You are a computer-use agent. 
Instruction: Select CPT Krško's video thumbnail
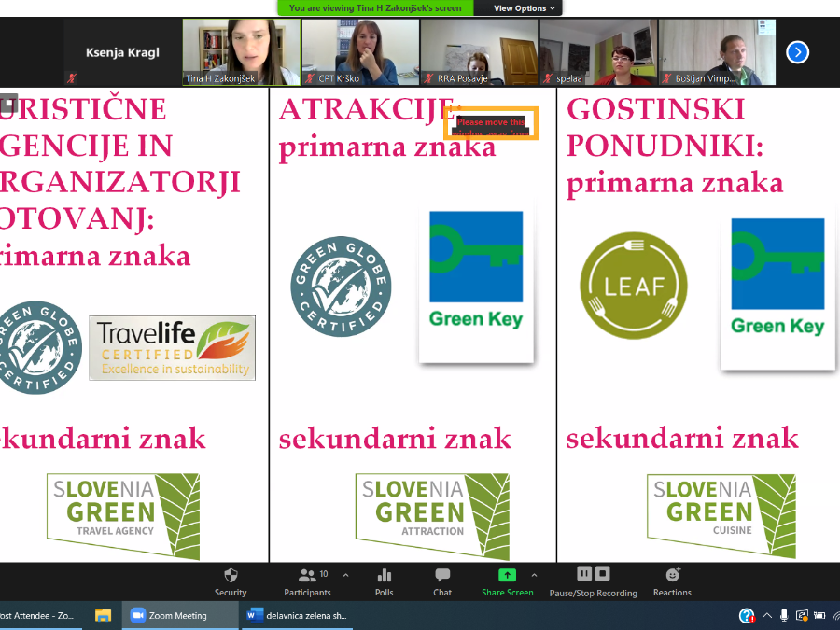360,52
